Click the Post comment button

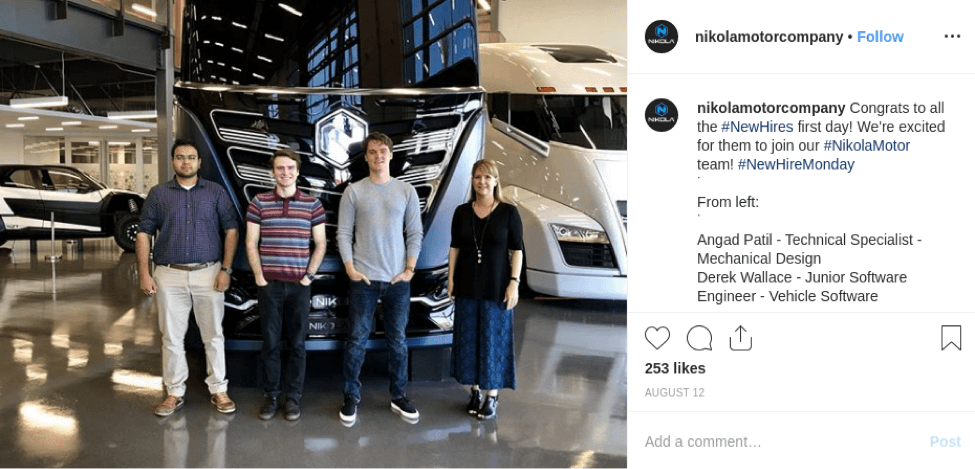945,442
